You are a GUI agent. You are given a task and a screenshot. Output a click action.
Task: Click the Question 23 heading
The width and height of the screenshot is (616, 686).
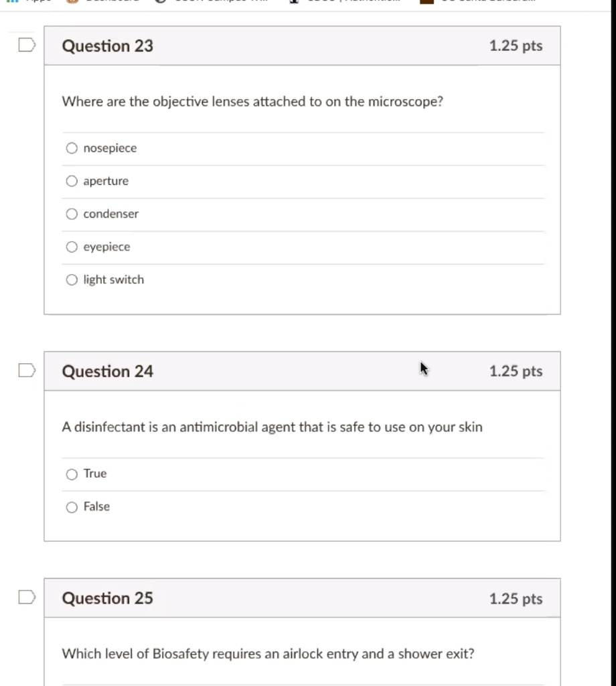(107, 46)
